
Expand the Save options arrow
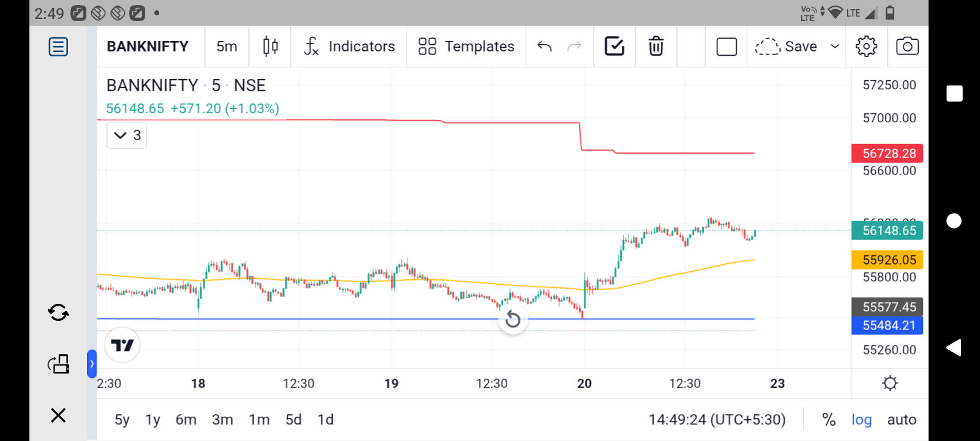(x=835, y=47)
